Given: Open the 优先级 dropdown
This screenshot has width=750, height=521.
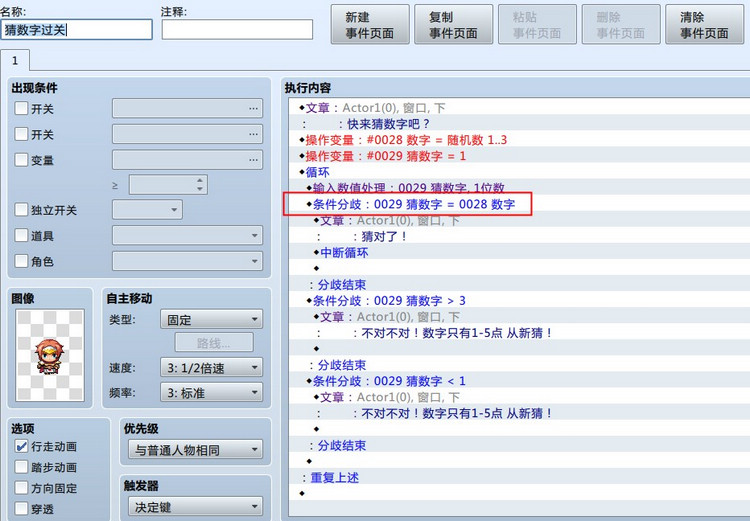Looking at the screenshot, I should pos(196,450).
